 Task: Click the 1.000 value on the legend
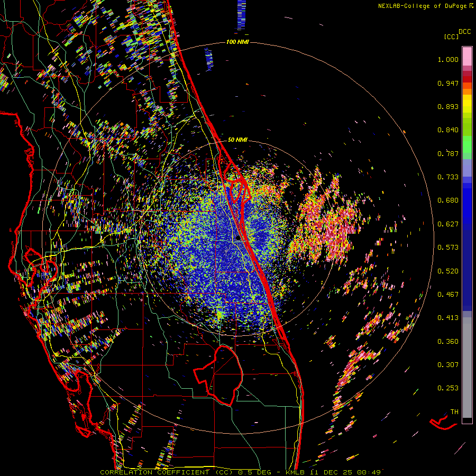[x=448, y=59]
